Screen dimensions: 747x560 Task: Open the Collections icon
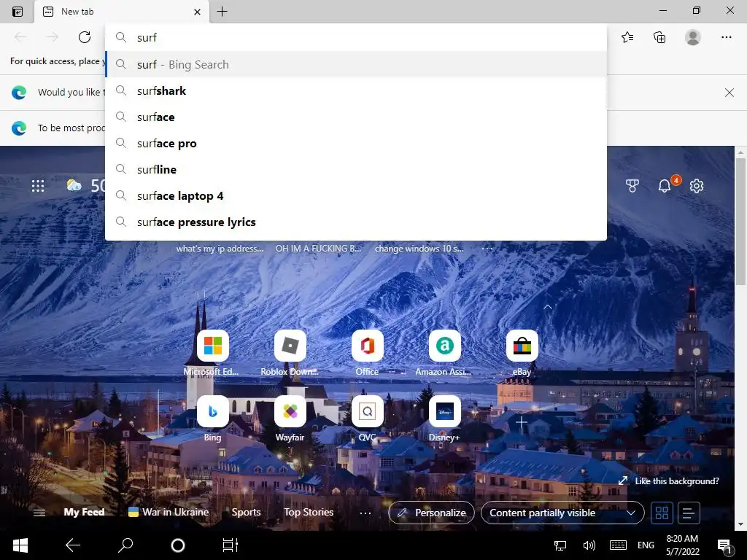(659, 37)
